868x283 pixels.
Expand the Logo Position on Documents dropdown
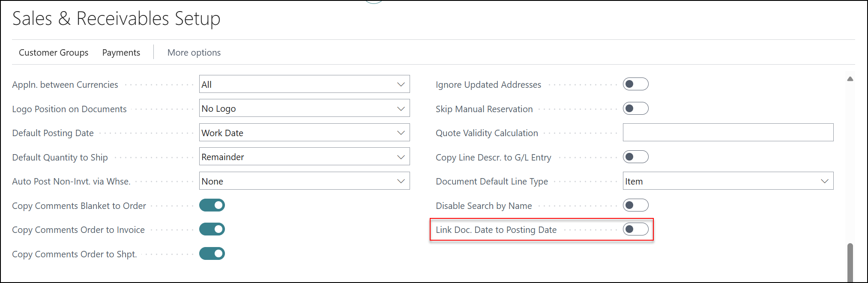tap(304, 109)
